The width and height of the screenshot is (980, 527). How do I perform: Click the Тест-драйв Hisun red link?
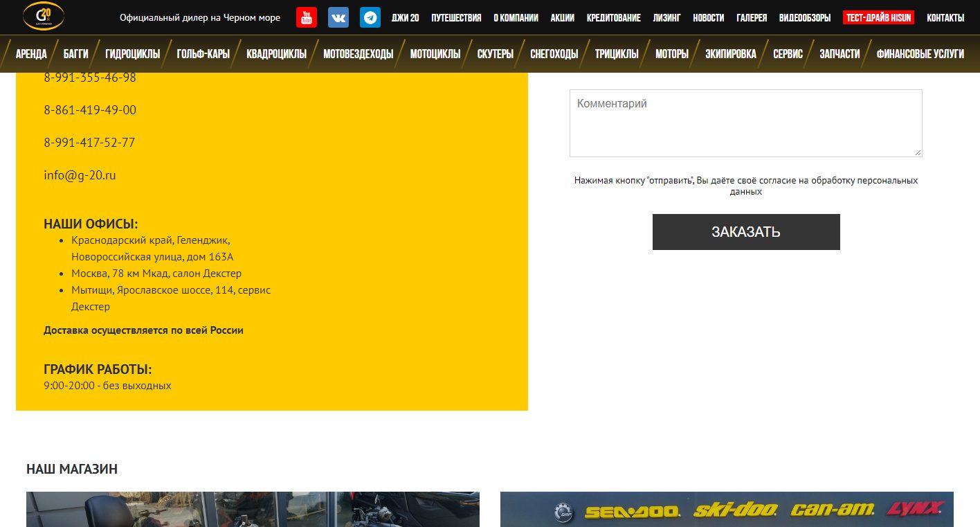878,18
